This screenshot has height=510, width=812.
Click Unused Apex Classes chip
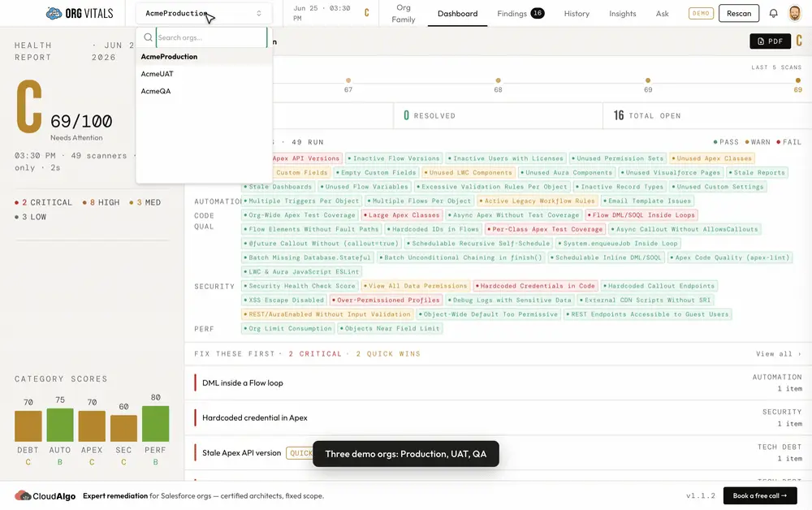tap(712, 158)
